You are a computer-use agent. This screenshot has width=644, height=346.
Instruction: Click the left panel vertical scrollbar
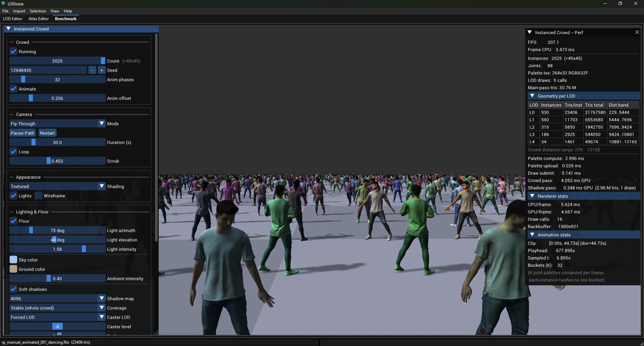pyautogui.click(x=156, y=137)
